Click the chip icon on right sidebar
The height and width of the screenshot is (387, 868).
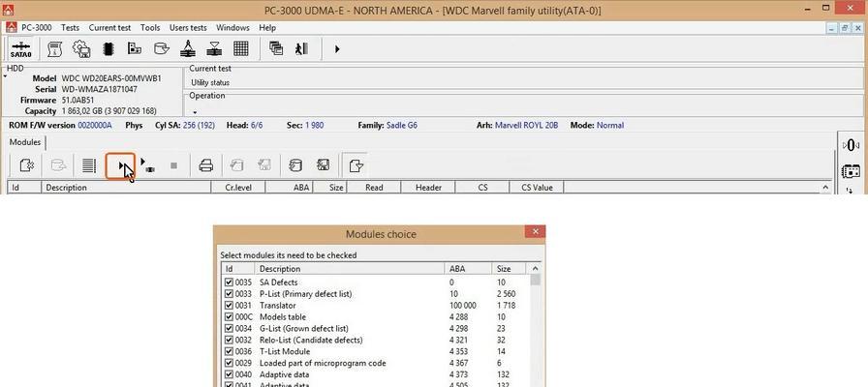[851, 171]
